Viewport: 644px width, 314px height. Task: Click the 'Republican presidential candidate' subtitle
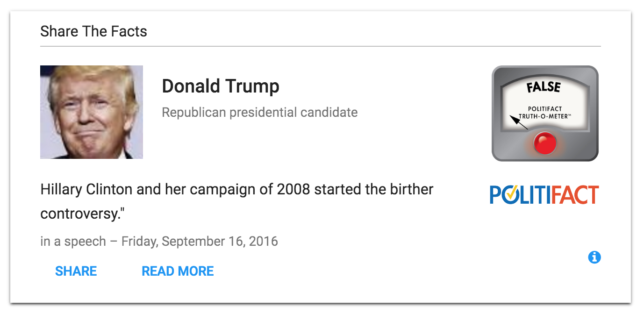click(x=259, y=113)
